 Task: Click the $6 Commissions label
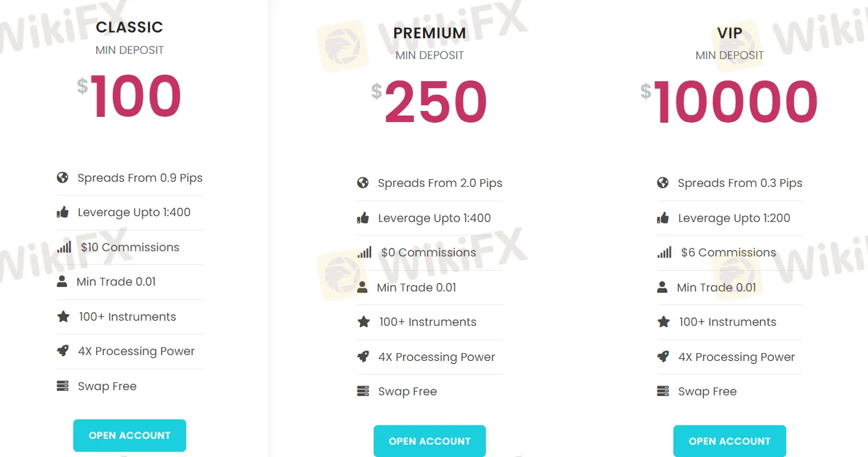pyautogui.click(x=728, y=253)
